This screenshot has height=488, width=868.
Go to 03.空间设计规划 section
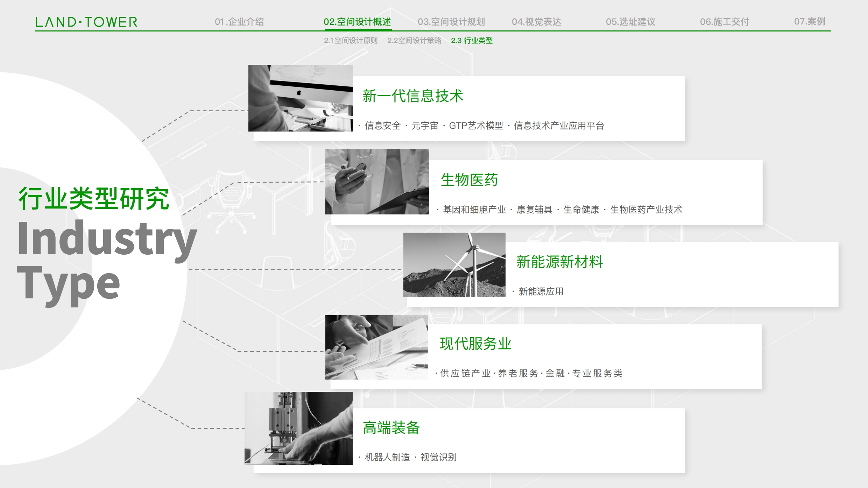451,22
